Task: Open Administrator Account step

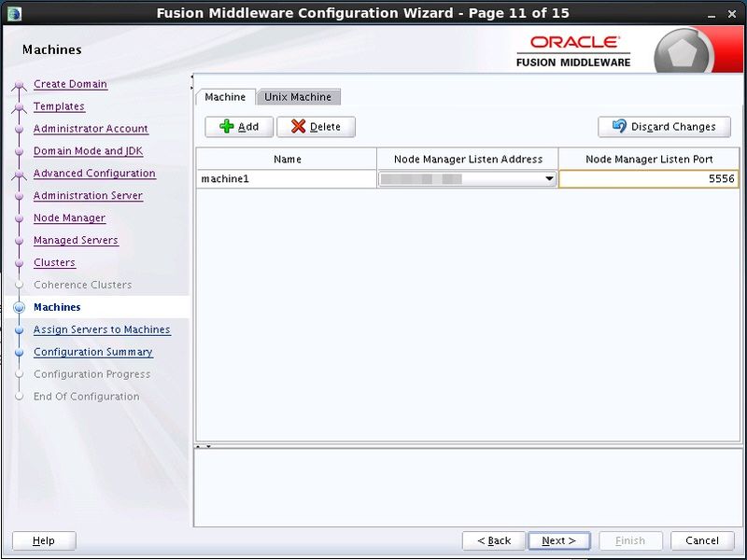Action: (x=91, y=129)
